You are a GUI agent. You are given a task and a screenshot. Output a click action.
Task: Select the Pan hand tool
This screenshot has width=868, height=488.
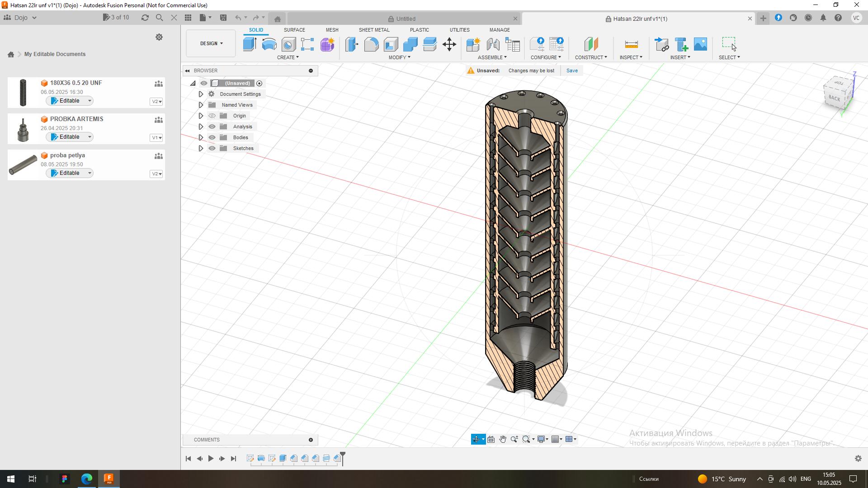point(503,439)
